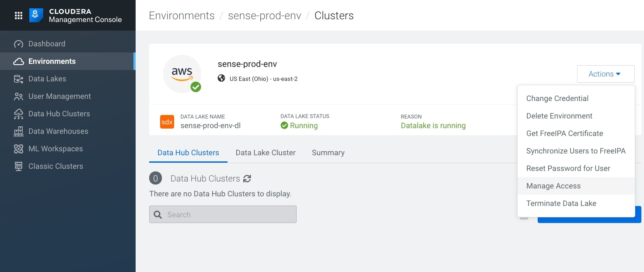Viewport: 644px width, 272px height.
Task: Focus the cluster Search field
Action: coord(223,215)
